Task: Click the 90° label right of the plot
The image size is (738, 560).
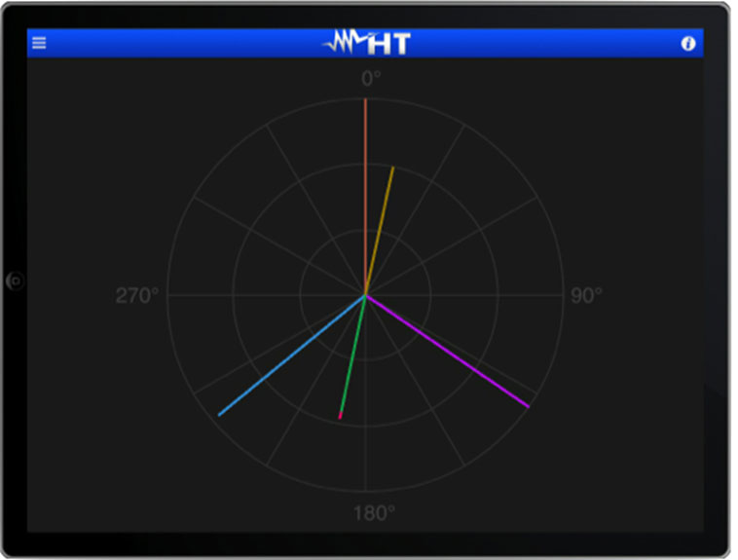Action: 586,295
